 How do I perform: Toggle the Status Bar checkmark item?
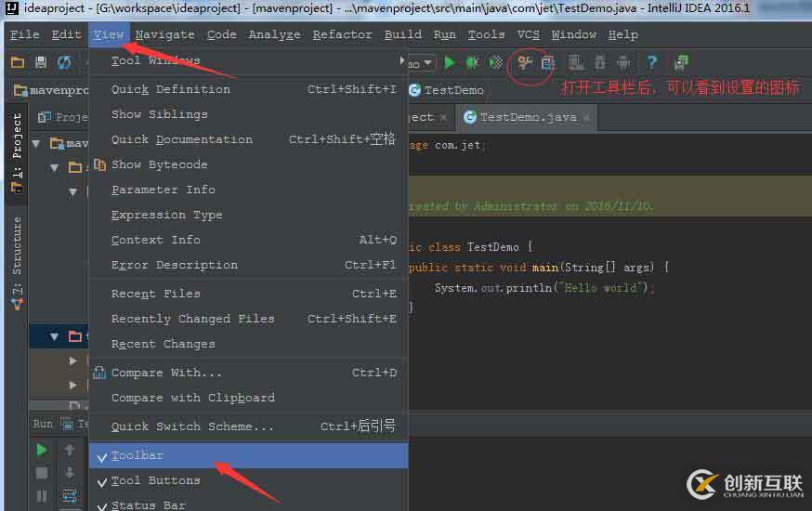[x=249, y=504]
